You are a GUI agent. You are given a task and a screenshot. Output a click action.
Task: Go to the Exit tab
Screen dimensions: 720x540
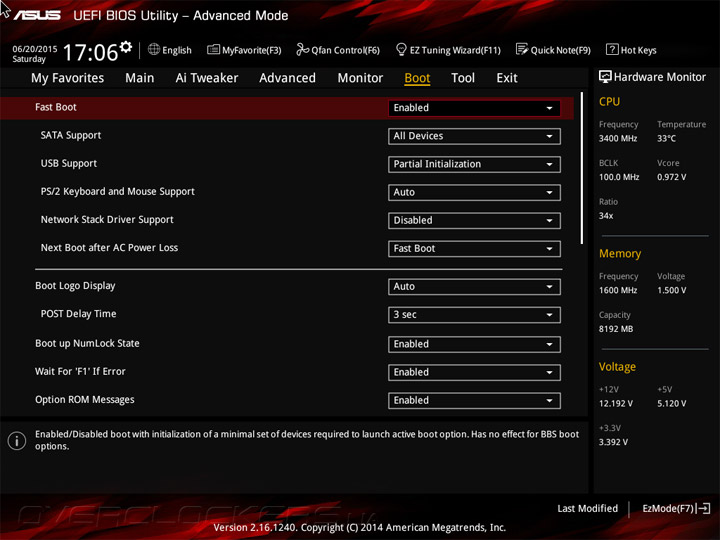click(507, 78)
